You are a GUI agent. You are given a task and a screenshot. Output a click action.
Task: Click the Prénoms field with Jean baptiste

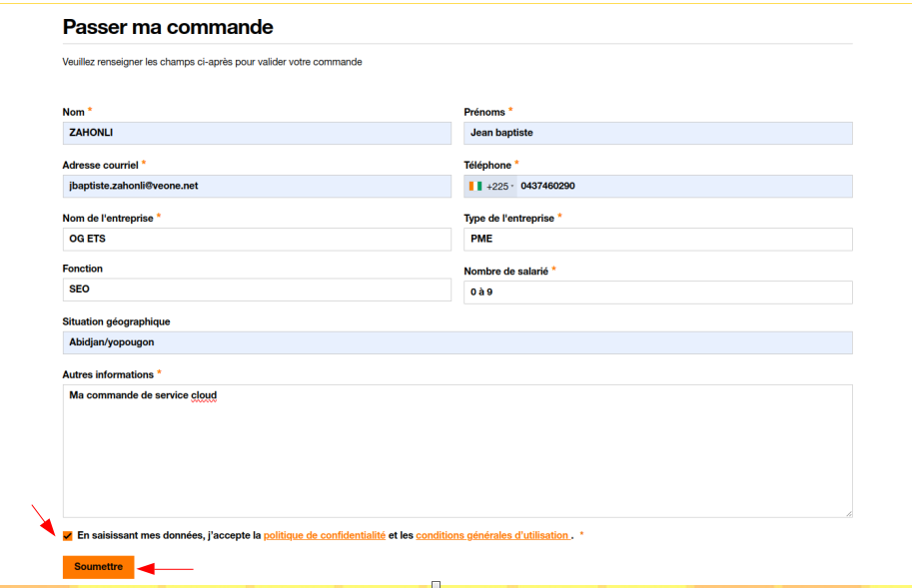pyautogui.click(x=657, y=134)
